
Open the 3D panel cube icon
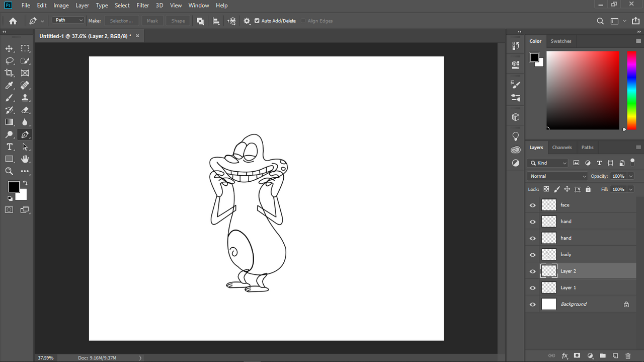516,117
